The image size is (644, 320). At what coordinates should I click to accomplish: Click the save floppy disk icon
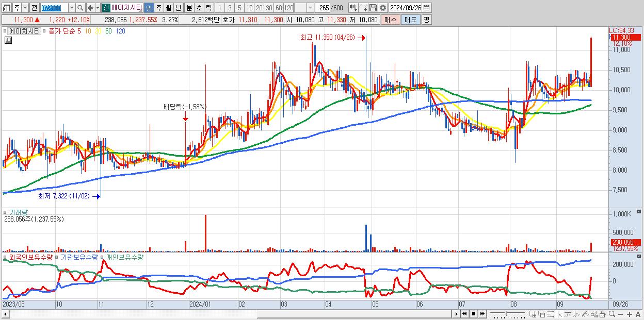[x=373, y=8]
